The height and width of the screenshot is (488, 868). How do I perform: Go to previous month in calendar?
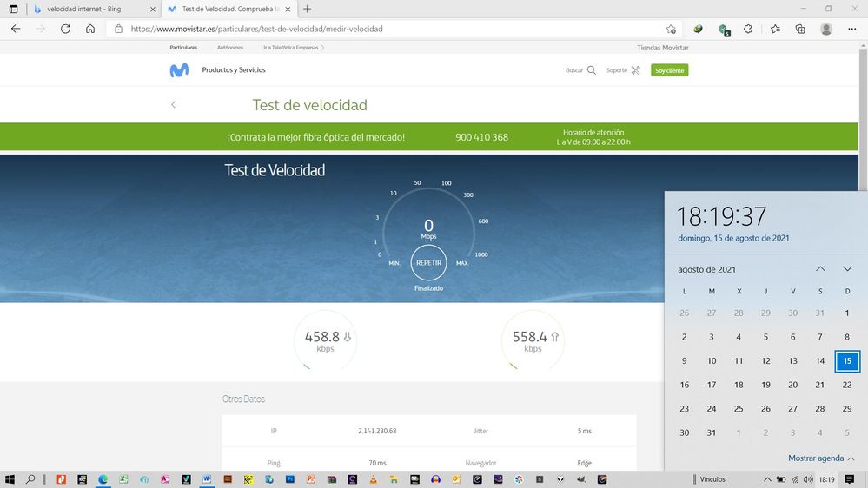point(820,269)
